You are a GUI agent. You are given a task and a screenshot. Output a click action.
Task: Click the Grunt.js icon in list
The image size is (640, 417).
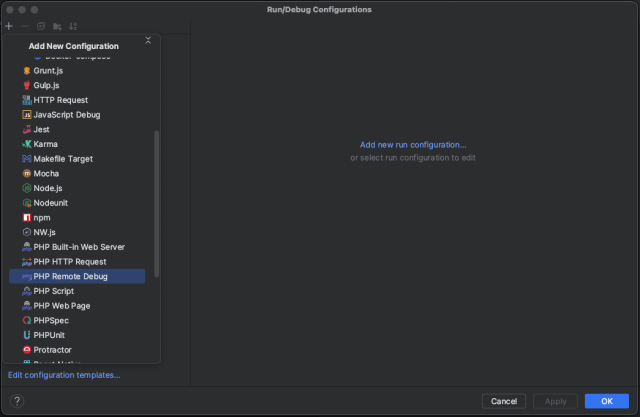pos(27,71)
